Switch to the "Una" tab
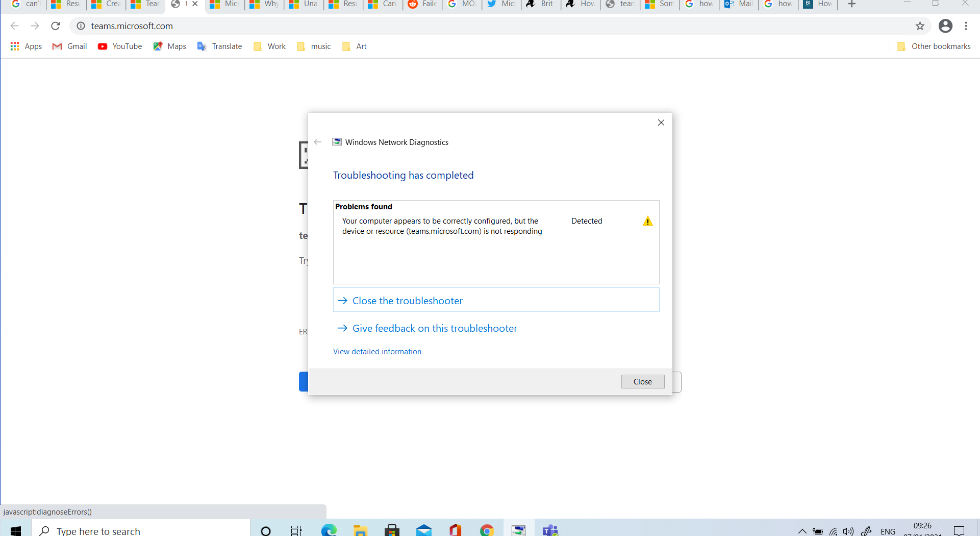Viewport: 980px width, 536px height. (304, 4)
